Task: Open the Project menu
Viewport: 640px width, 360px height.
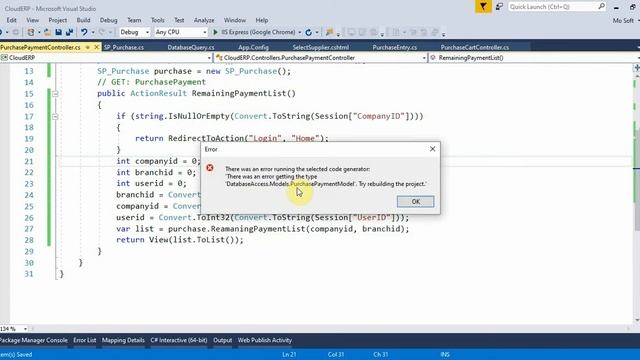Action: [58, 20]
